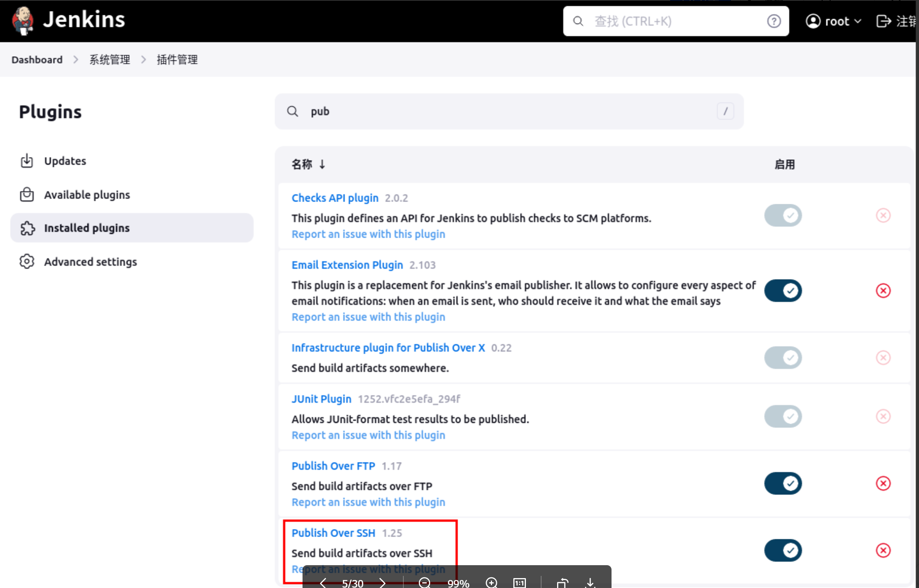Viewport: 919px width, 588px height.
Task: Report an issue for Checks API plugin
Action: click(x=369, y=234)
